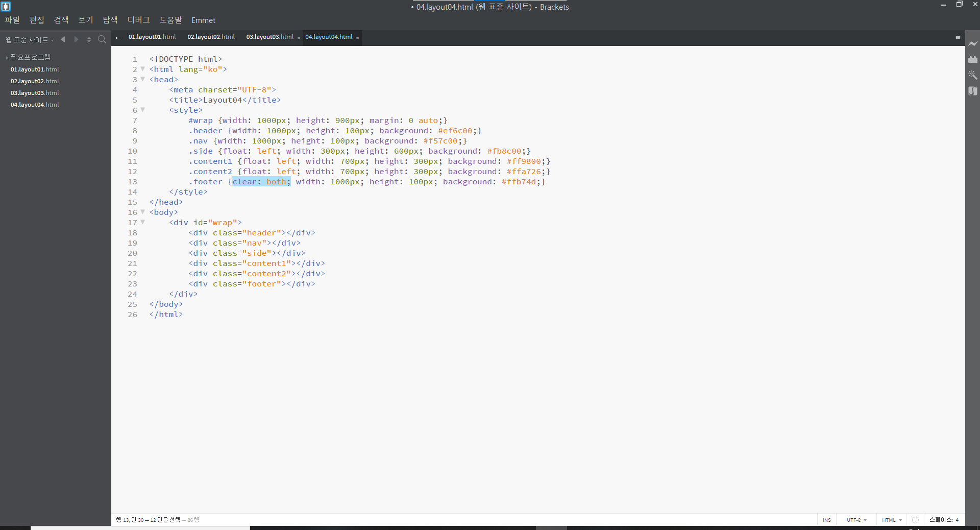This screenshot has width=980, height=530.
Task: Collapse the body tag fold on line 16
Action: (142, 212)
